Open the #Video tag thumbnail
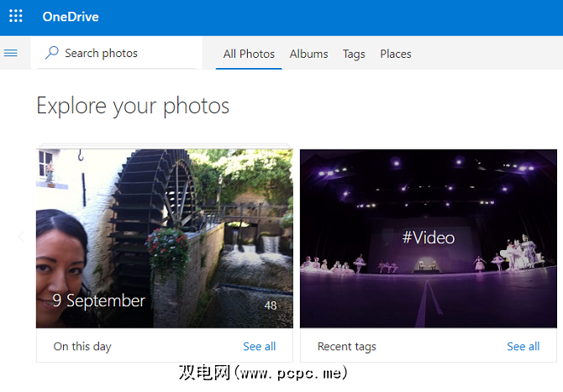This screenshot has height=392, width=563. (x=429, y=238)
